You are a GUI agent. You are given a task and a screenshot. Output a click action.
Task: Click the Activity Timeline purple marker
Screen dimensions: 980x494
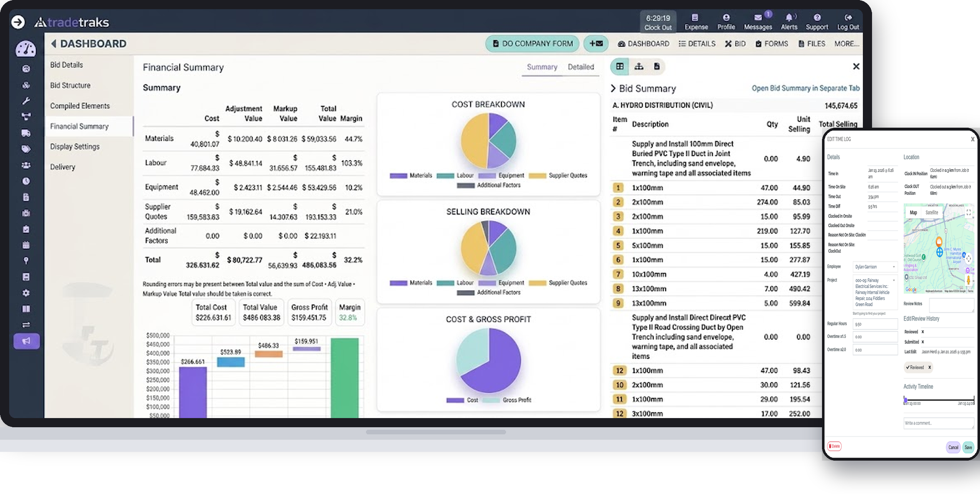tap(905, 400)
